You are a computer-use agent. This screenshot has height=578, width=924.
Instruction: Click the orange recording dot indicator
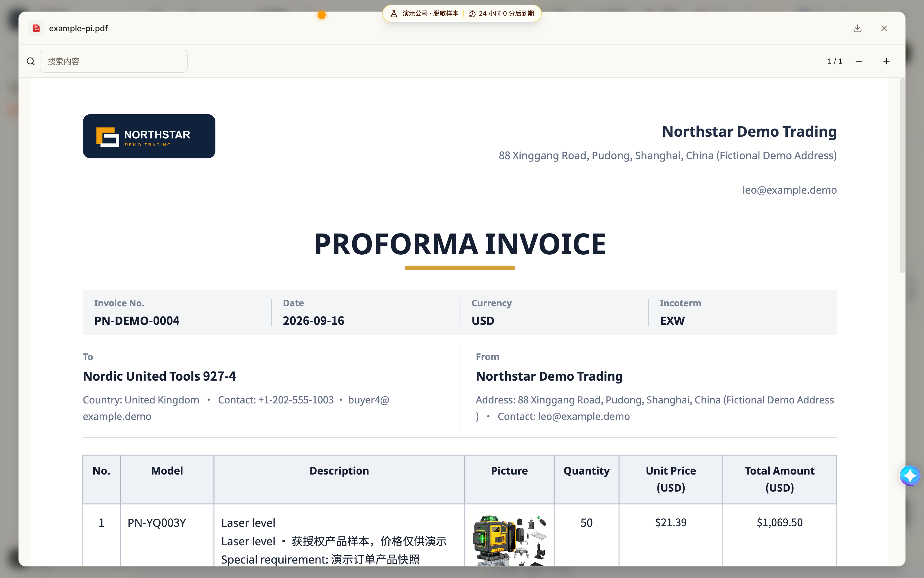point(321,15)
